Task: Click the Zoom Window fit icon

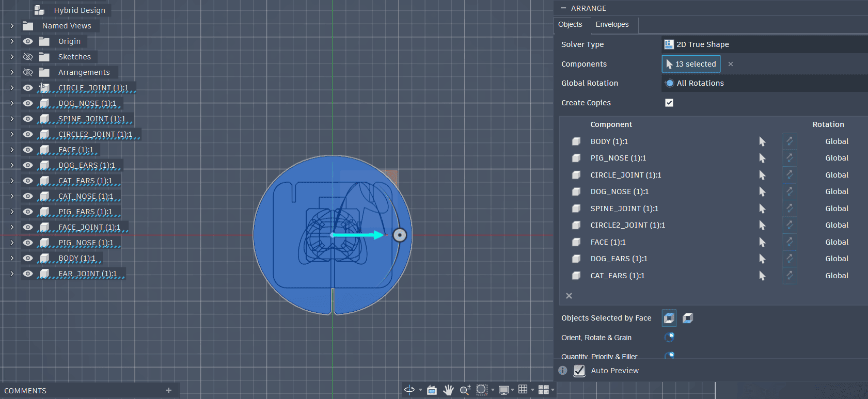Action: (x=482, y=390)
